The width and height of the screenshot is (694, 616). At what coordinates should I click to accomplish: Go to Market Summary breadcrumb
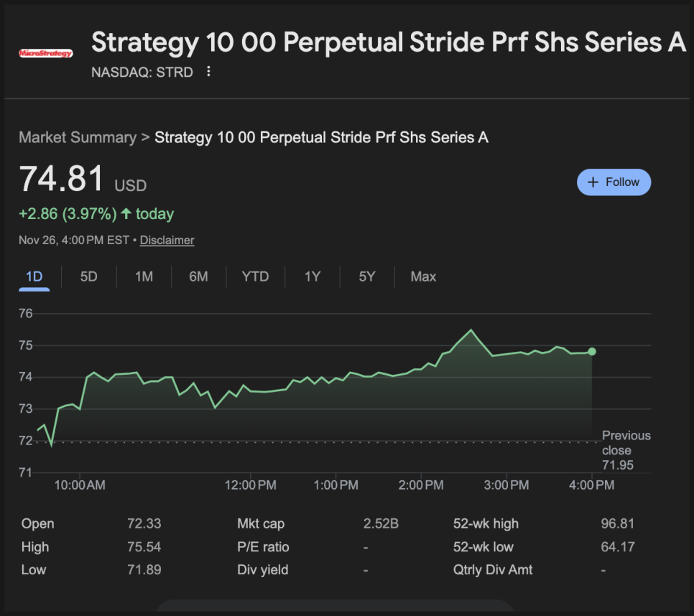coord(78,137)
